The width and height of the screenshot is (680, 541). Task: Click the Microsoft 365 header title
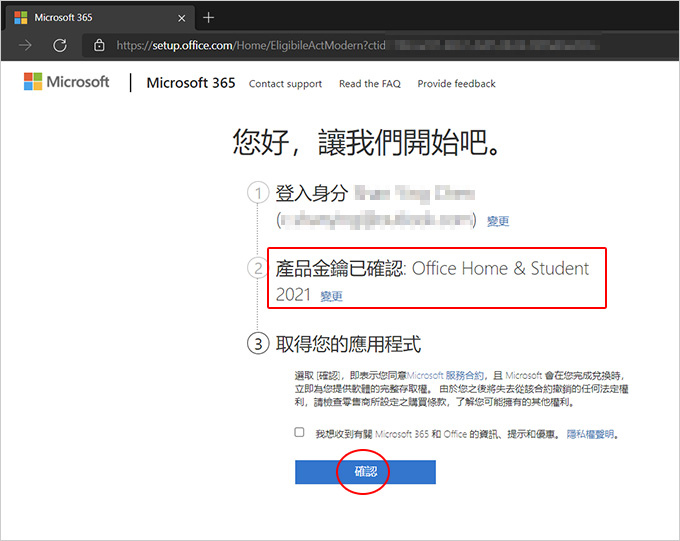tap(191, 82)
